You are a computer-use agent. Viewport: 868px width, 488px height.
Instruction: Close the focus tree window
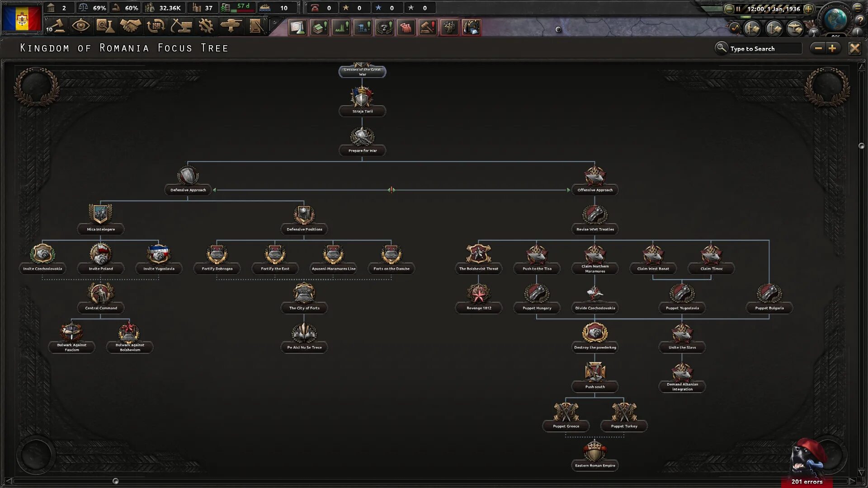pos(854,48)
